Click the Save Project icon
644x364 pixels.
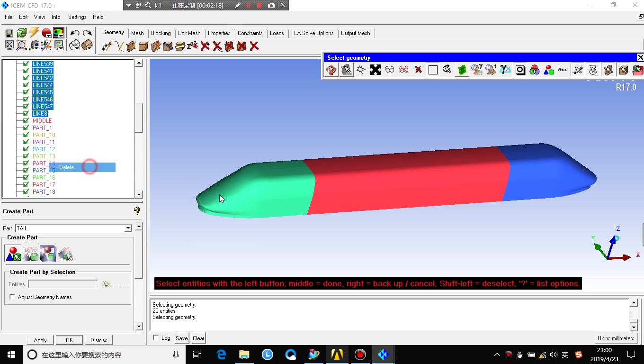[9, 32]
